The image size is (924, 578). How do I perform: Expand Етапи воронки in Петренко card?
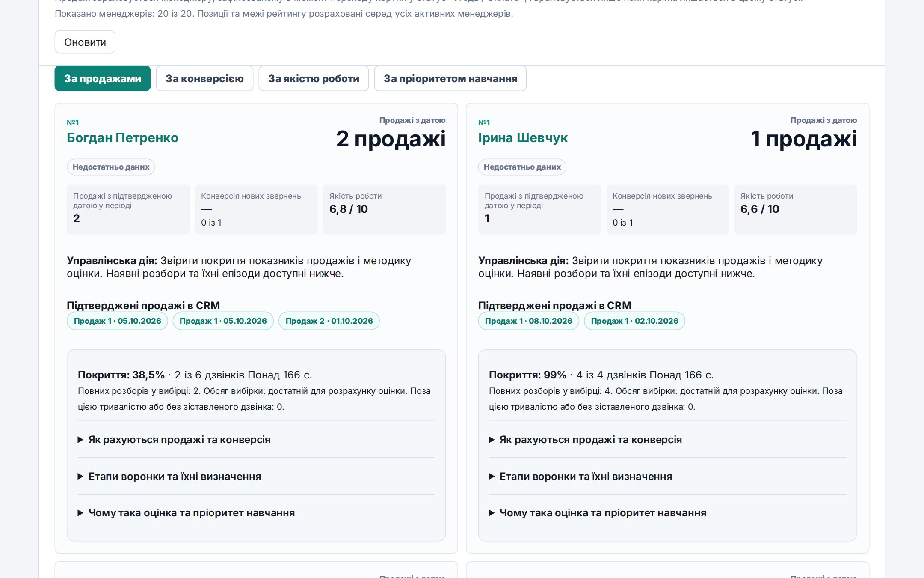click(256, 477)
